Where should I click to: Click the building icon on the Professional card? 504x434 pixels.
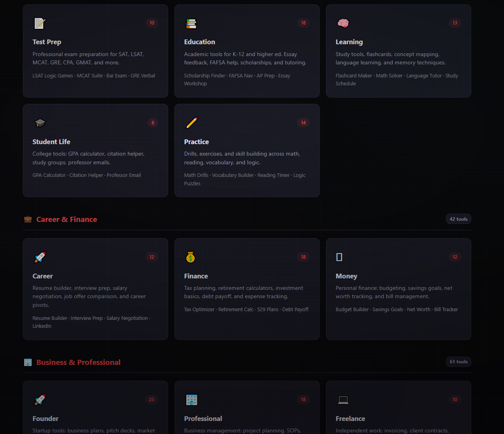coord(191,400)
